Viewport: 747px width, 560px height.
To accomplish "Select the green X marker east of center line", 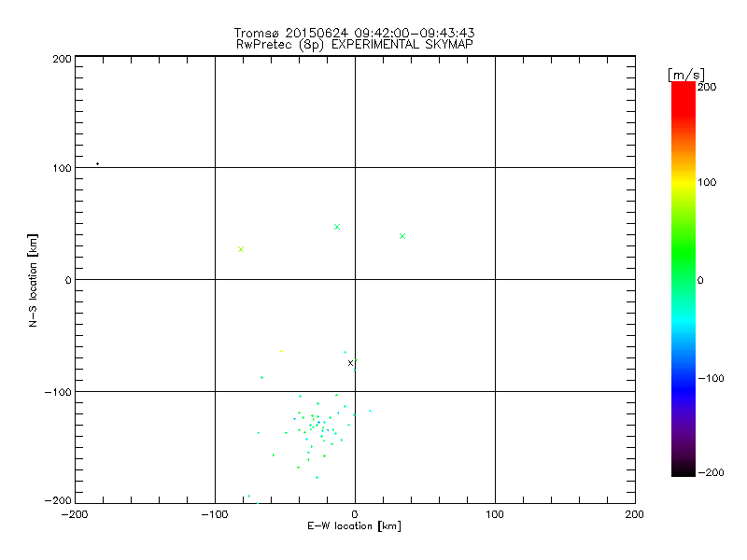I will 402,236.
